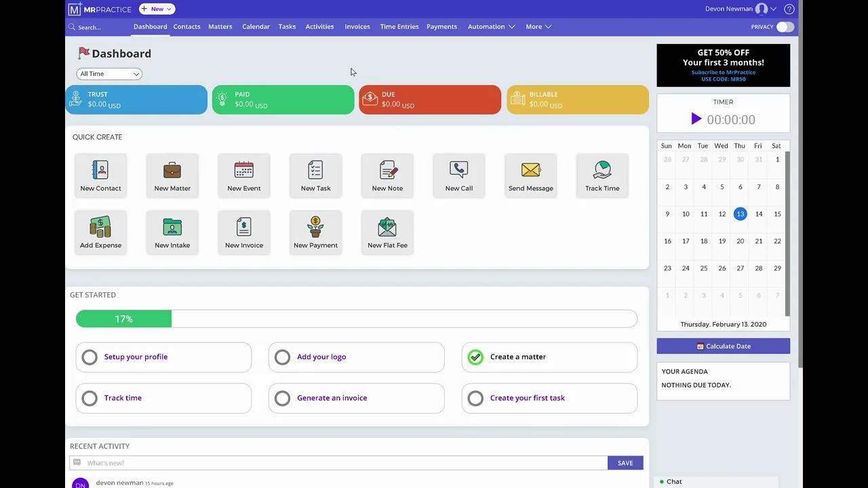Log a New Call using phone icon

coord(459,169)
